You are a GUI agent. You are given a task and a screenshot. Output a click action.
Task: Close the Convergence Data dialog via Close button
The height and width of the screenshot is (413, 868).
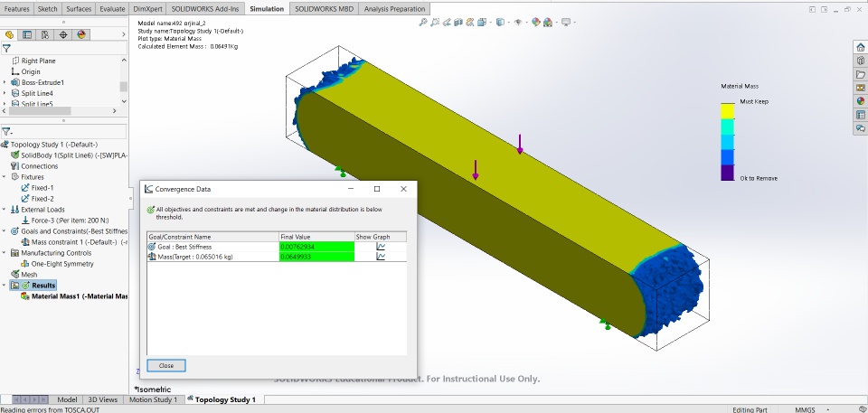pyautogui.click(x=166, y=365)
